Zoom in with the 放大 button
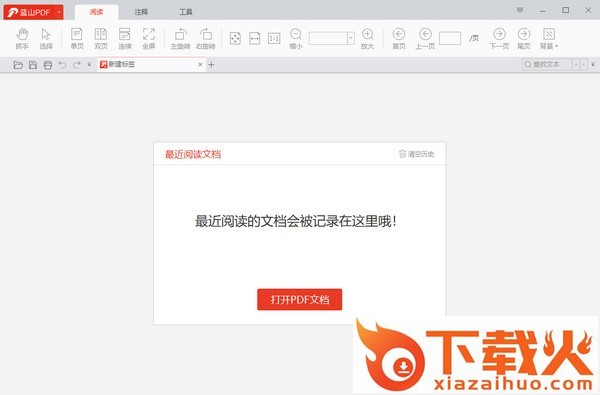The width and height of the screenshot is (600, 395). (367, 38)
